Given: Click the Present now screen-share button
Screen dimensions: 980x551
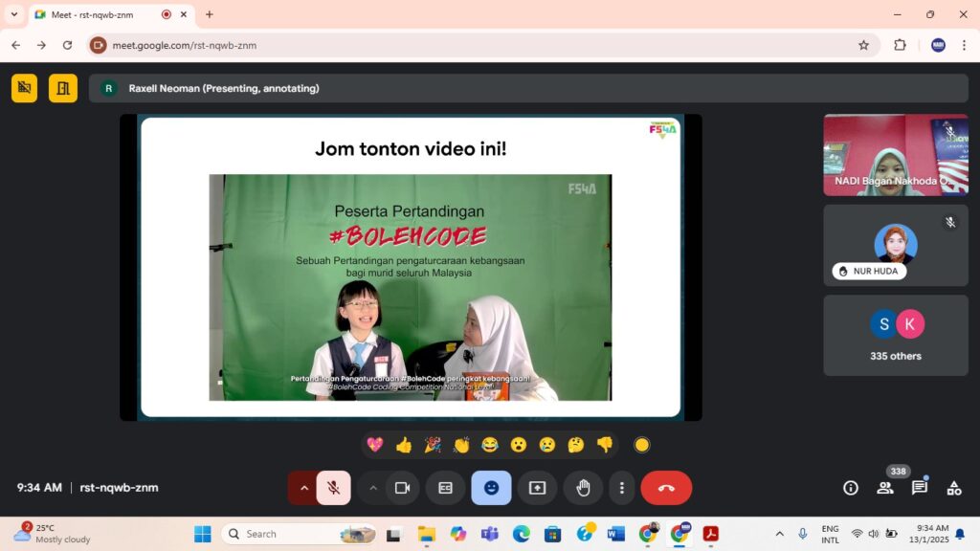Looking at the screenshot, I should (x=538, y=488).
